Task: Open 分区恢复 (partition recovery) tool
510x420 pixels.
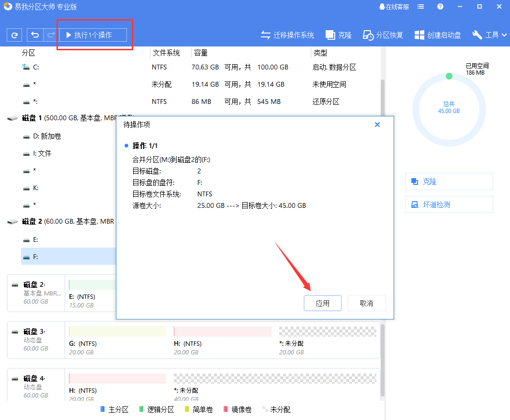Action: pos(382,34)
